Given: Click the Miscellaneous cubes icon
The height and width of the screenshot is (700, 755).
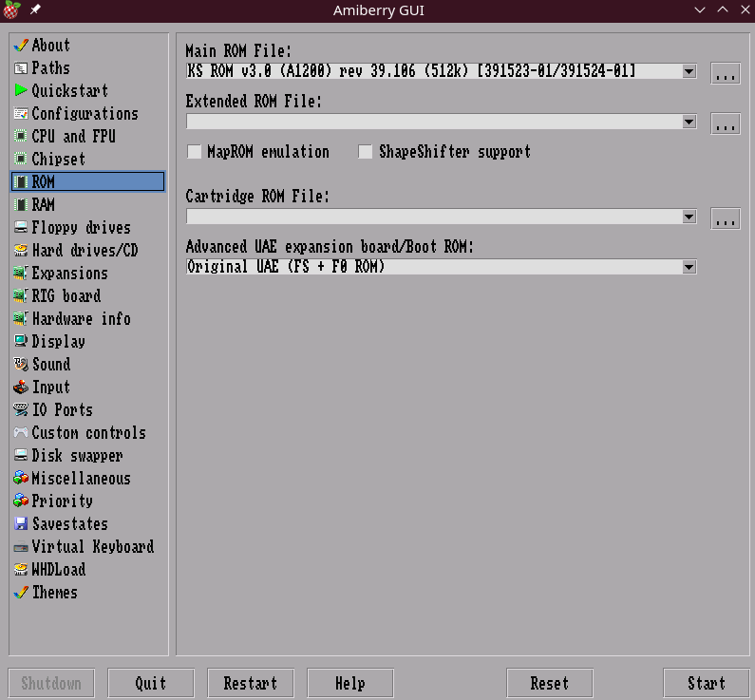Looking at the screenshot, I should 21,478.
